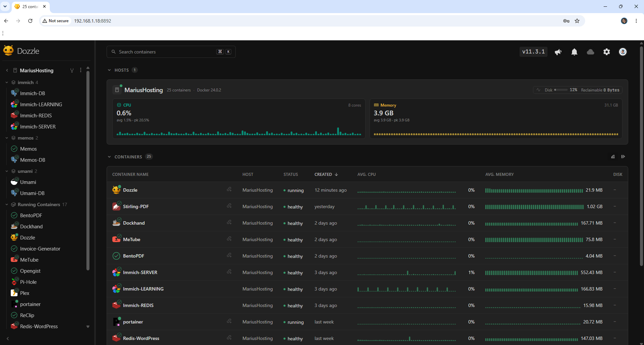
Task: Select Invoice-Generator in sidebar
Action: pos(40,248)
